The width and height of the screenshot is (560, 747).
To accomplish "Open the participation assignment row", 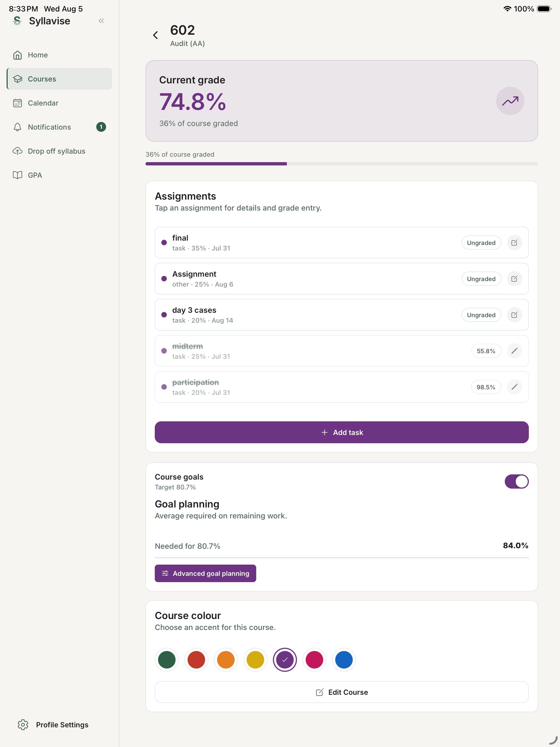I will 342,387.
